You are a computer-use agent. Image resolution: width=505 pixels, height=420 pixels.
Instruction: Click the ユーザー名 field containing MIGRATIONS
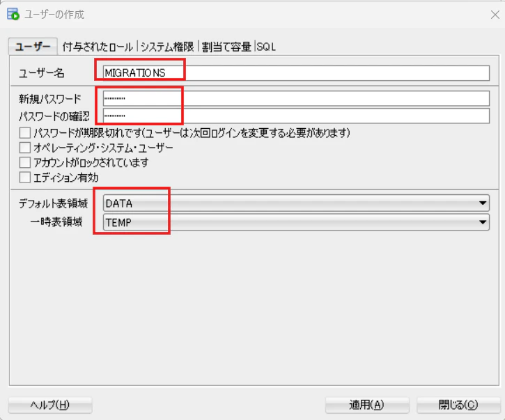(296, 73)
